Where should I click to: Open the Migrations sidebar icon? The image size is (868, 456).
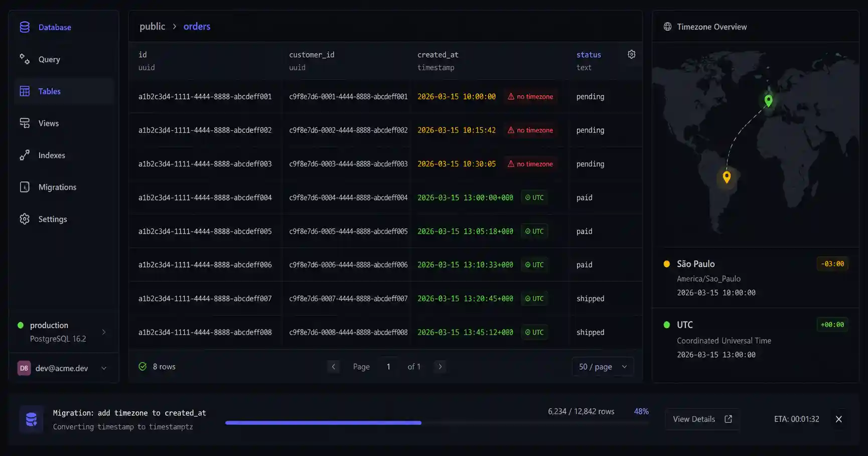[25, 187]
